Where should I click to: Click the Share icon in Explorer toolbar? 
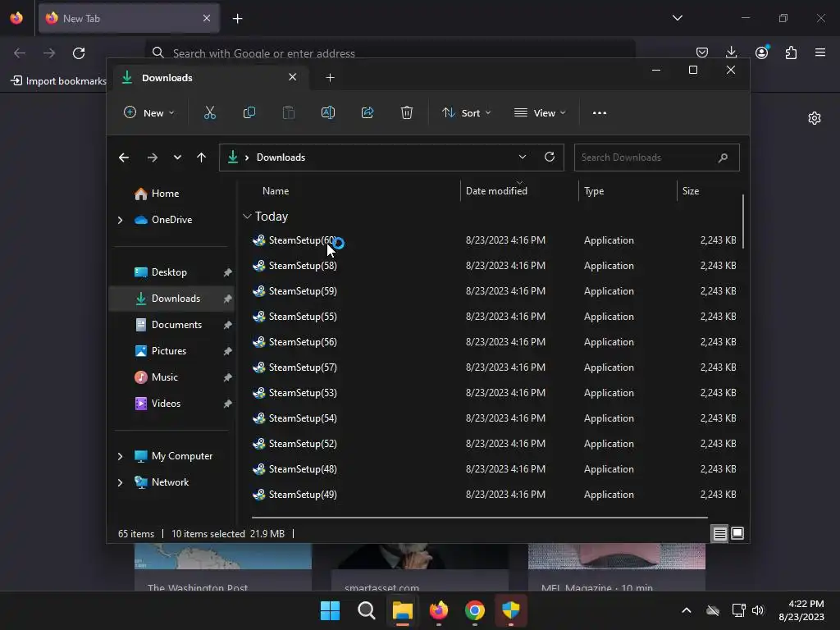pyautogui.click(x=367, y=112)
